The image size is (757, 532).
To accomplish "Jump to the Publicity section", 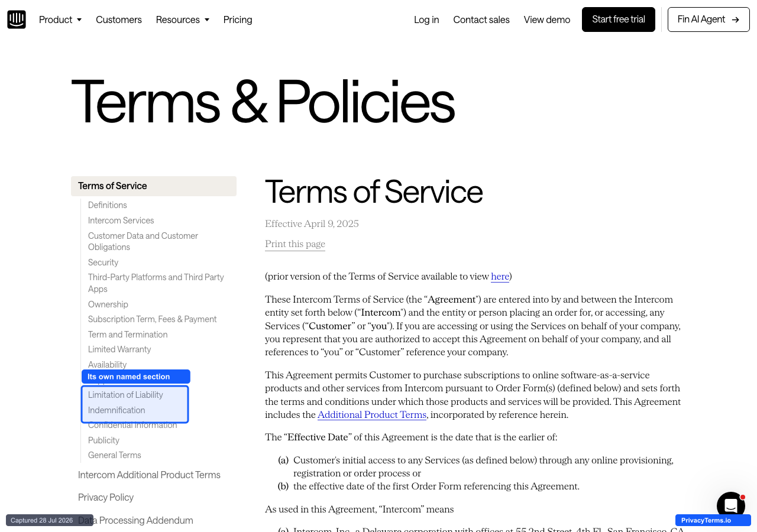I will click(104, 440).
